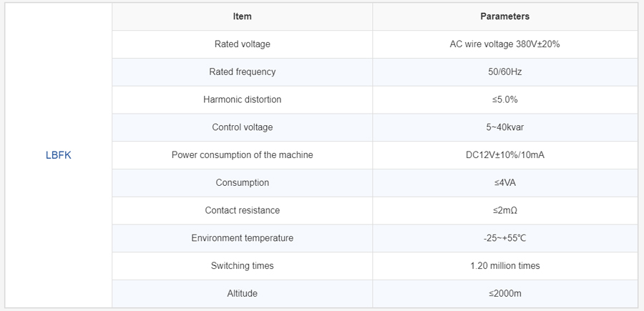Click the Item column header
Screen dimensions: 644x311
click(x=242, y=16)
